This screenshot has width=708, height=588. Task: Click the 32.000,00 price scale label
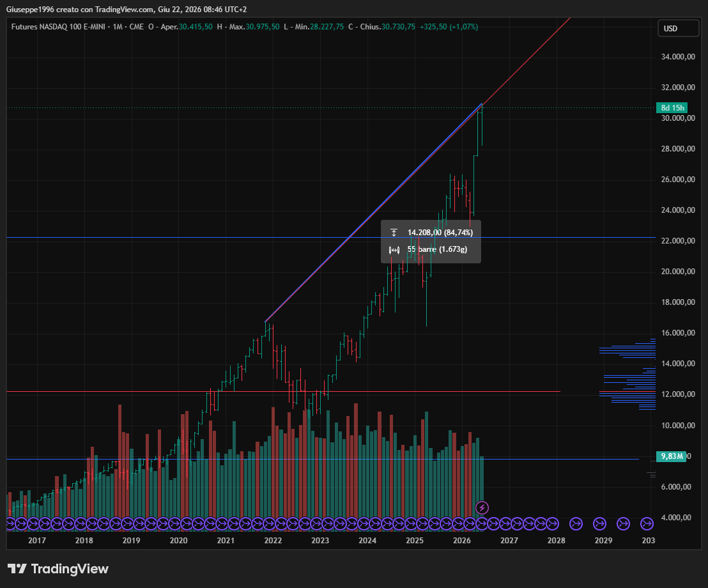678,87
